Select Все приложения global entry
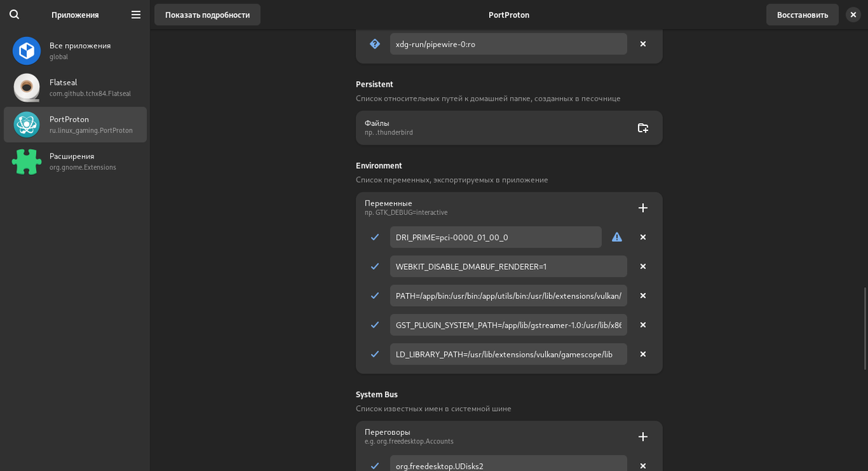The height and width of the screenshot is (471, 868). [x=75, y=51]
